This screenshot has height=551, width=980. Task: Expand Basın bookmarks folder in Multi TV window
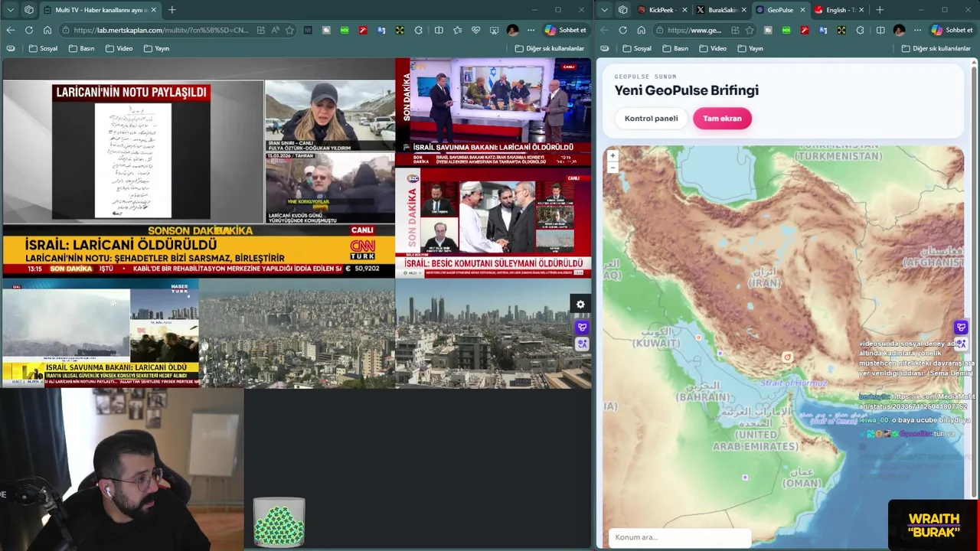tap(81, 48)
